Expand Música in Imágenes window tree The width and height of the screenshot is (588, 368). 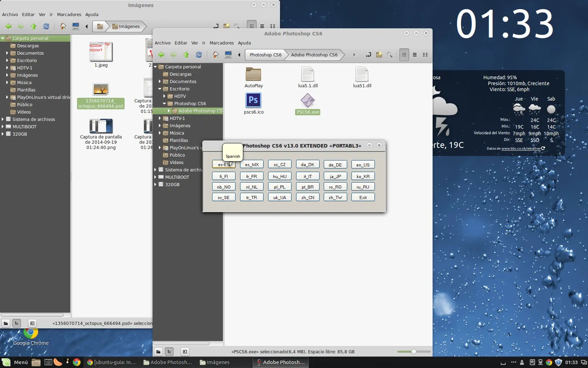tap(7, 82)
